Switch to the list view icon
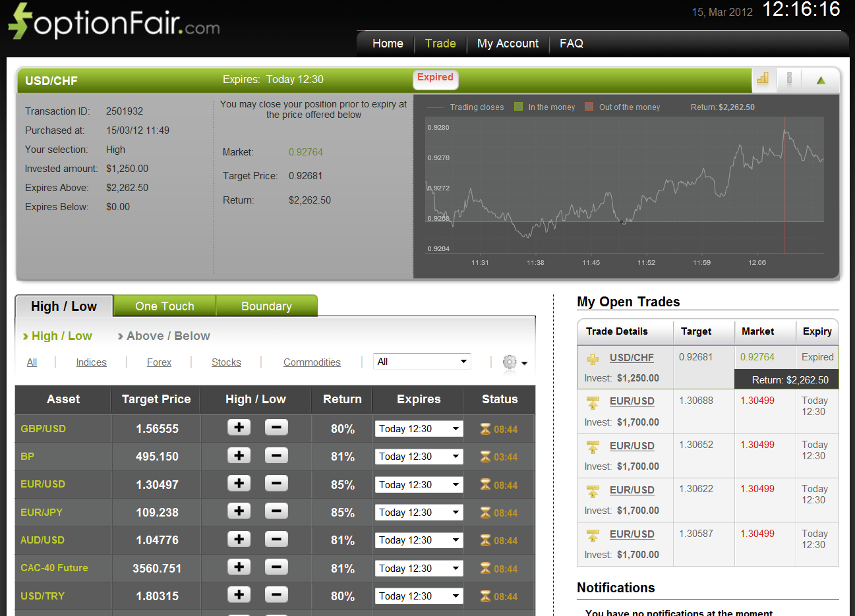 coord(789,79)
